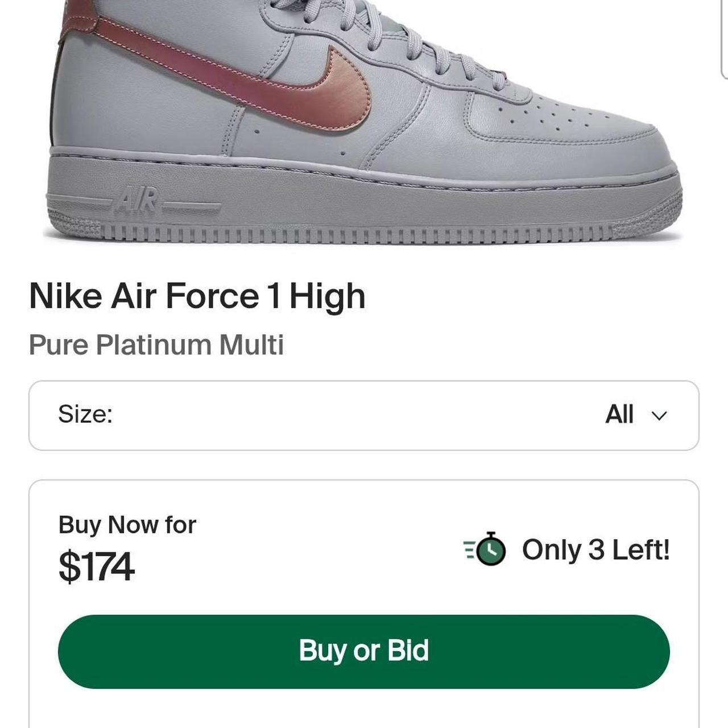Image resolution: width=728 pixels, height=728 pixels.
Task: Expand the chevron next to All
Action: coord(659,416)
